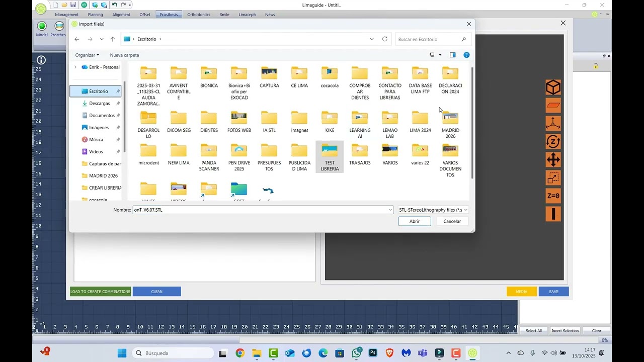The width and height of the screenshot is (644, 362).
Task: Click the file list vertical scrollbar
Action: [472, 122]
